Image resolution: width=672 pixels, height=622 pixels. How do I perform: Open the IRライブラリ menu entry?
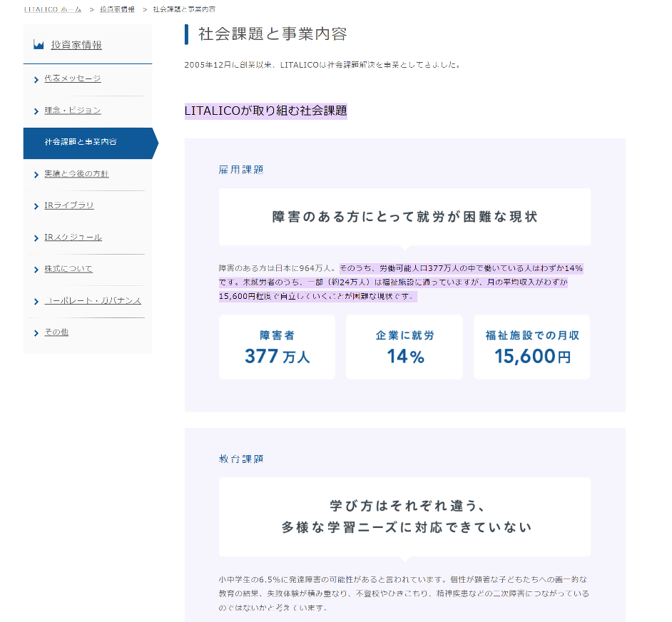coord(68,205)
